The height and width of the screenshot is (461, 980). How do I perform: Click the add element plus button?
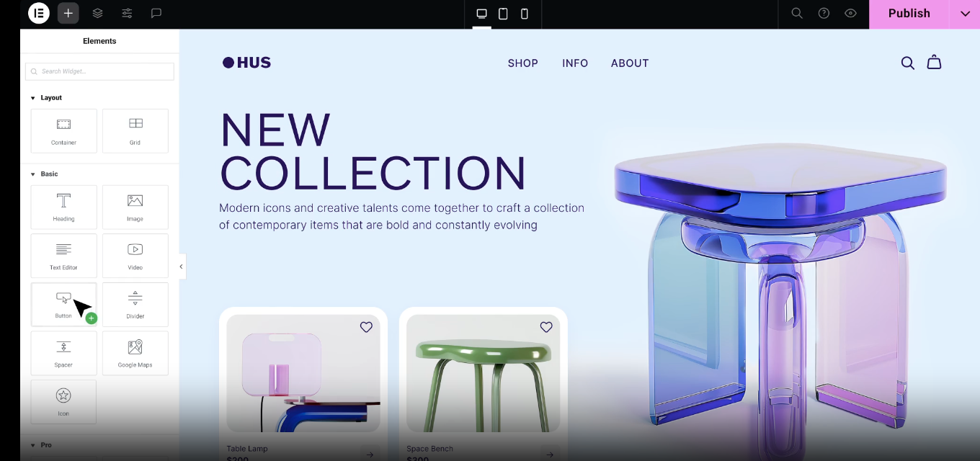click(68, 13)
